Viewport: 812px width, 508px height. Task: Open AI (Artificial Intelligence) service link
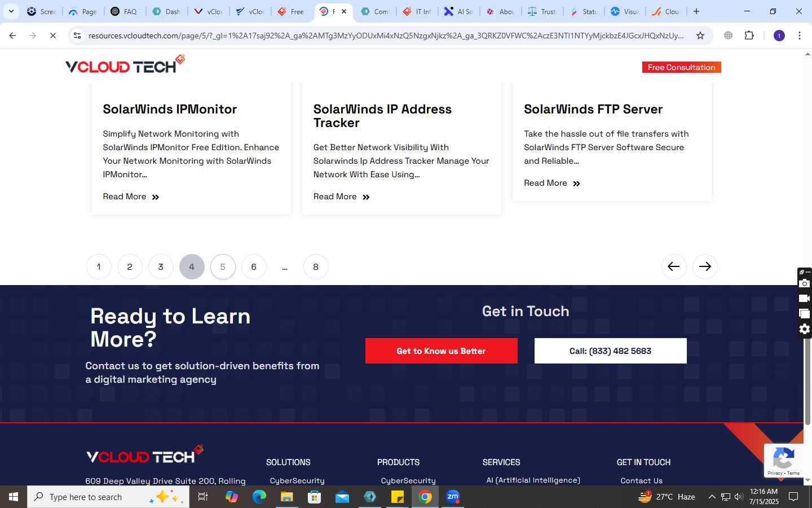tap(533, 480)
